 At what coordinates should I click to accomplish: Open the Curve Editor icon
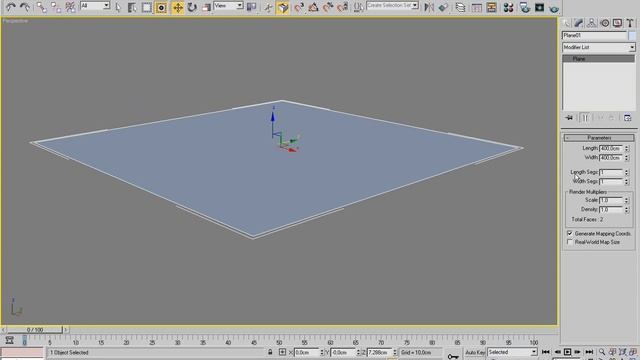click(x=477, y=7)
